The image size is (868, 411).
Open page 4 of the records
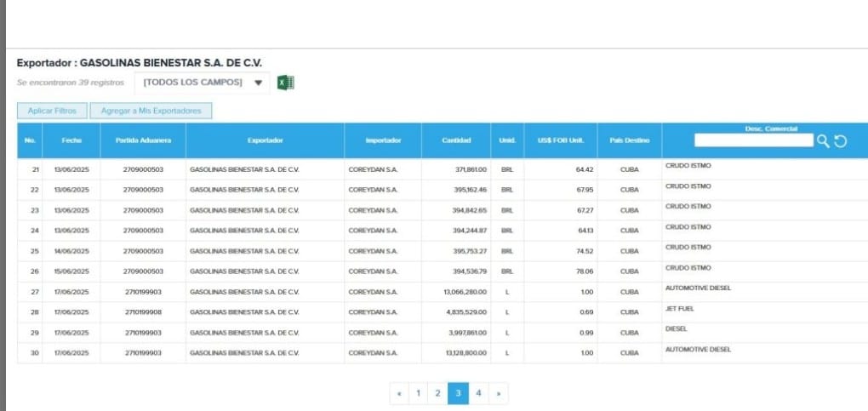click(x=478, y=393)
